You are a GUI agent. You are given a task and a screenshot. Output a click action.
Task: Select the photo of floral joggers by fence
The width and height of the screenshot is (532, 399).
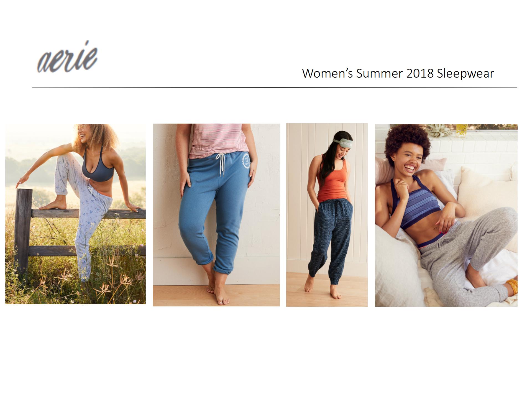75,214
